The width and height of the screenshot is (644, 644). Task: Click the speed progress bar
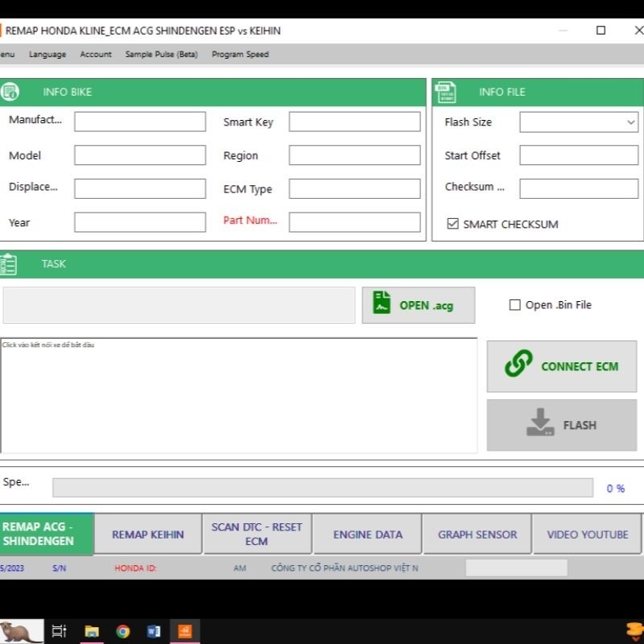click(322, 487)
